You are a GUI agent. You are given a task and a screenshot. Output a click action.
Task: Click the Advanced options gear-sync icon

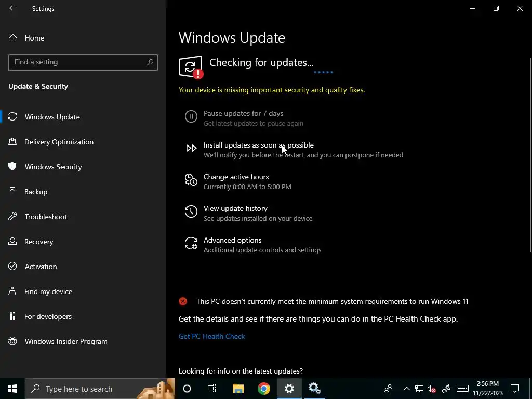(191, 243)
